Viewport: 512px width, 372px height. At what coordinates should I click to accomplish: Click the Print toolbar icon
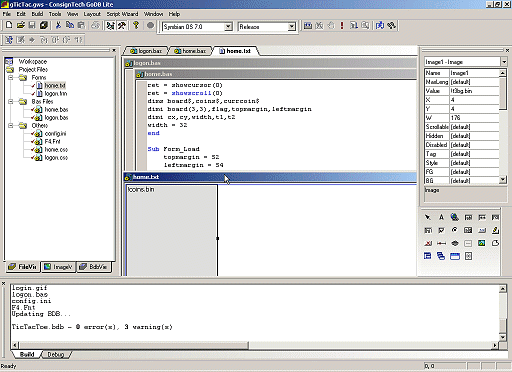[x=95, y=26]
